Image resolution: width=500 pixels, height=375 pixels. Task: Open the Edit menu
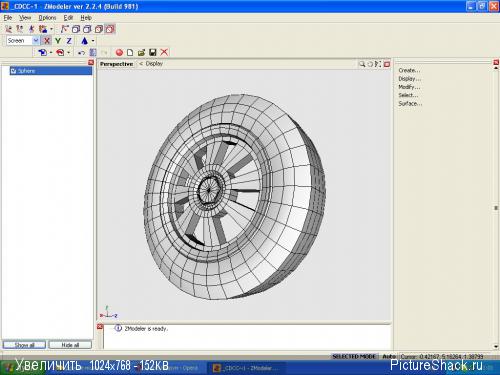pyautogui.click(x=68, y=18)
